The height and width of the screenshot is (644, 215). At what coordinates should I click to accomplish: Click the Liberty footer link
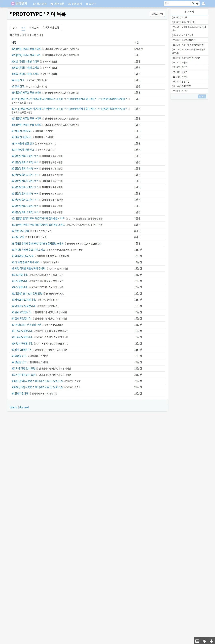pos(14,407)
